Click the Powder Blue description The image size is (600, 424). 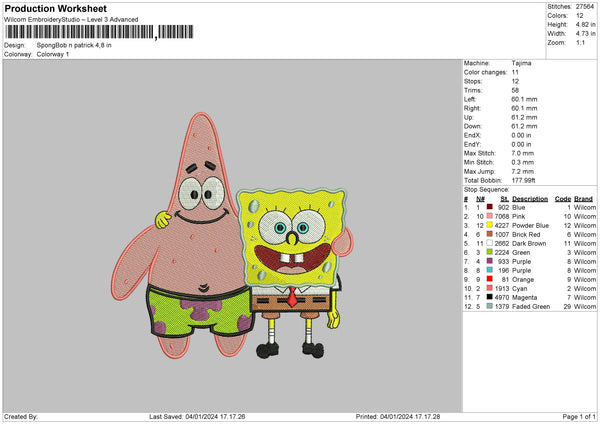(x=530, y=225)
